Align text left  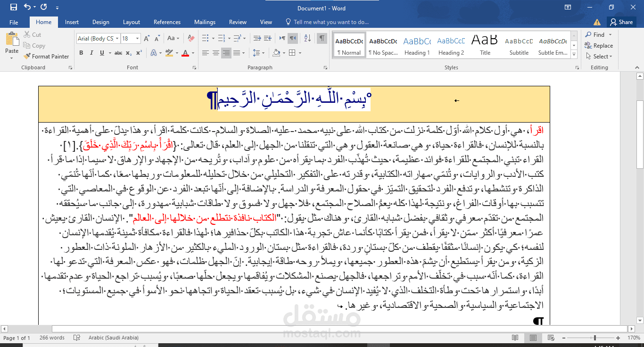206,53
